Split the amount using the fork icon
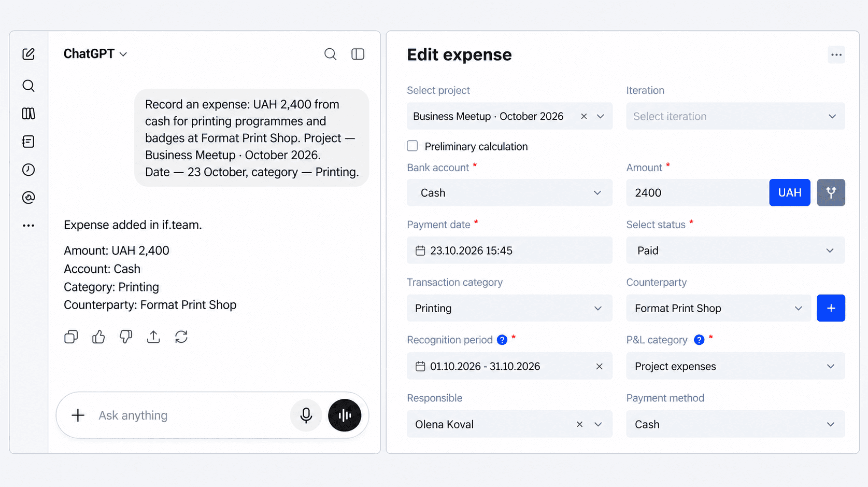Screen dimensions: 868x487 (x=831, y=192)
